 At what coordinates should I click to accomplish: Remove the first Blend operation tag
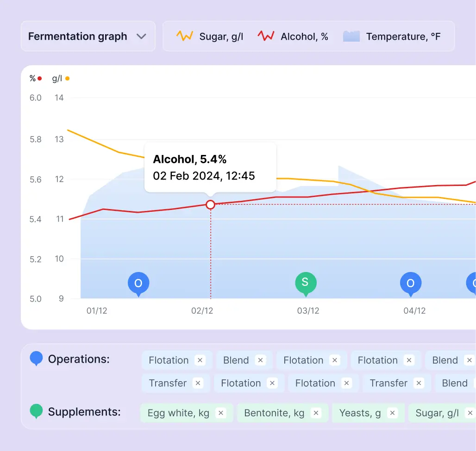260,360
